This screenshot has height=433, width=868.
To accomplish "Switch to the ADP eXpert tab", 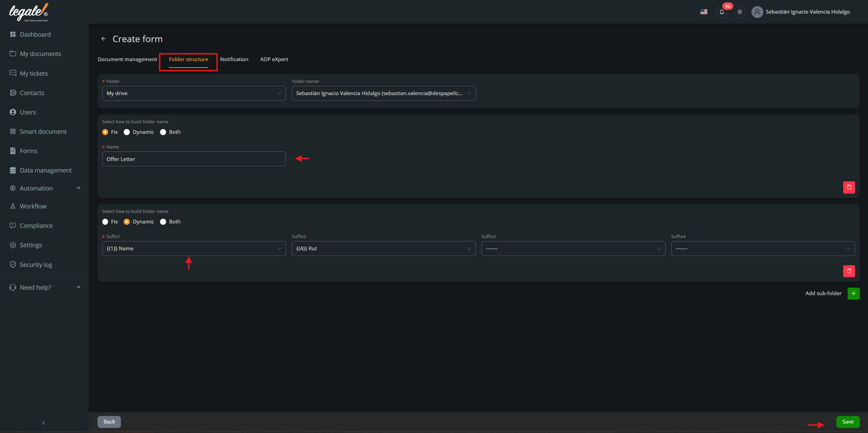I will point(274,59).
